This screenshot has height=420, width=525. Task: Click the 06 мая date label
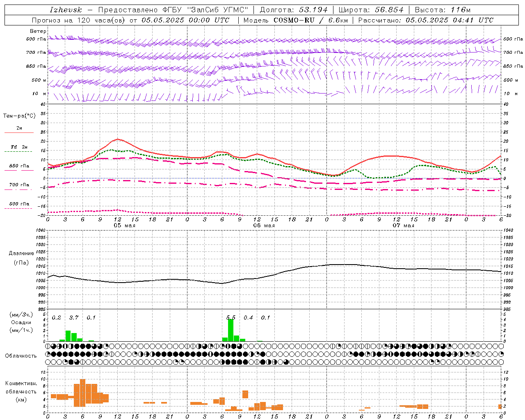pyautogui.click(x=264, y=226)
